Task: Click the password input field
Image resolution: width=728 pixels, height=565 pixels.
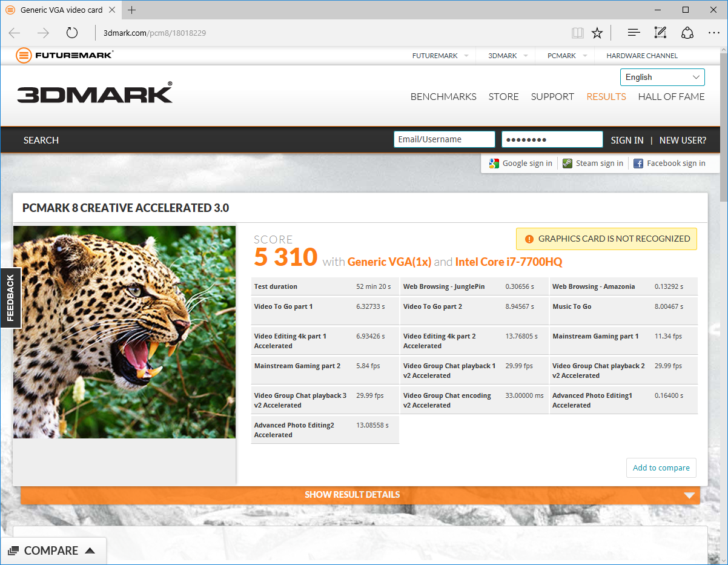Action: [x=552, y=139]
